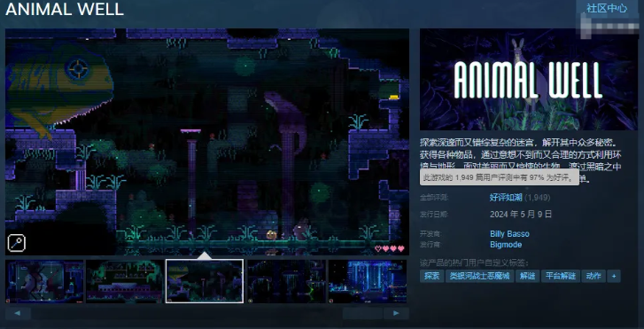Open the 社区中心 community hub button
This screenshot has height=329, width=644.
(x=607, y=8)
